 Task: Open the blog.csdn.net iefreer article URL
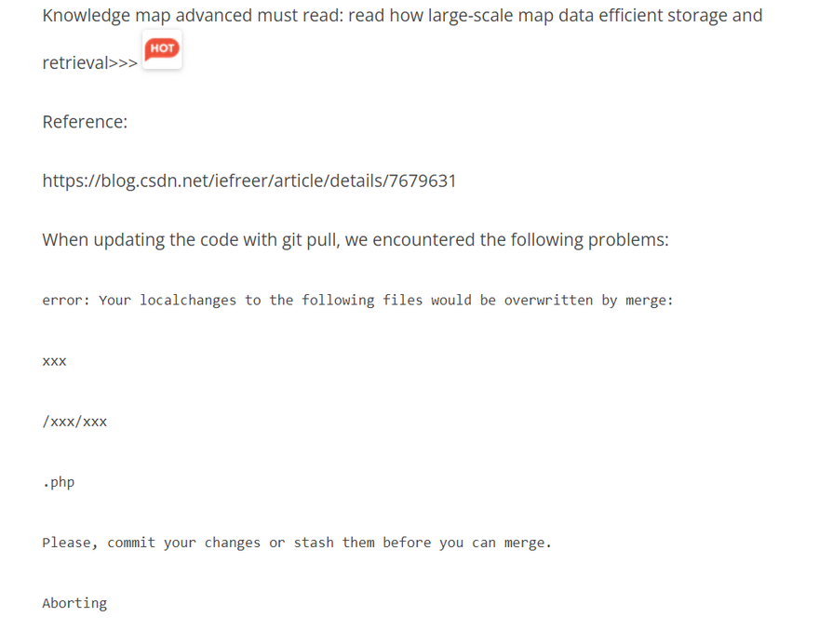pyautogui.click(x=249, y=181)
